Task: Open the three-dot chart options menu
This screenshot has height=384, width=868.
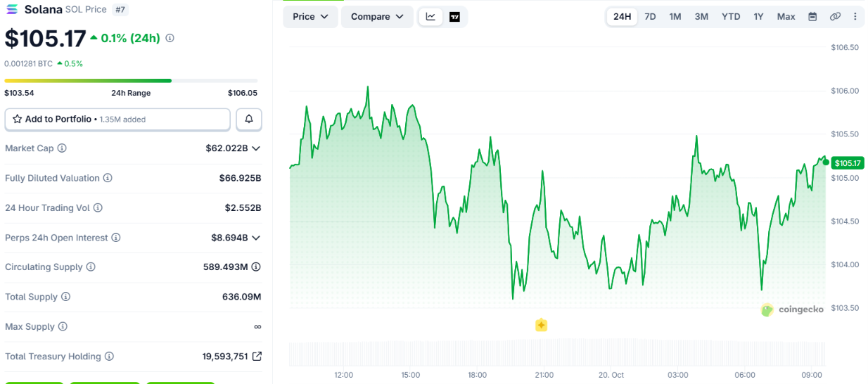Action: point(855,16)
